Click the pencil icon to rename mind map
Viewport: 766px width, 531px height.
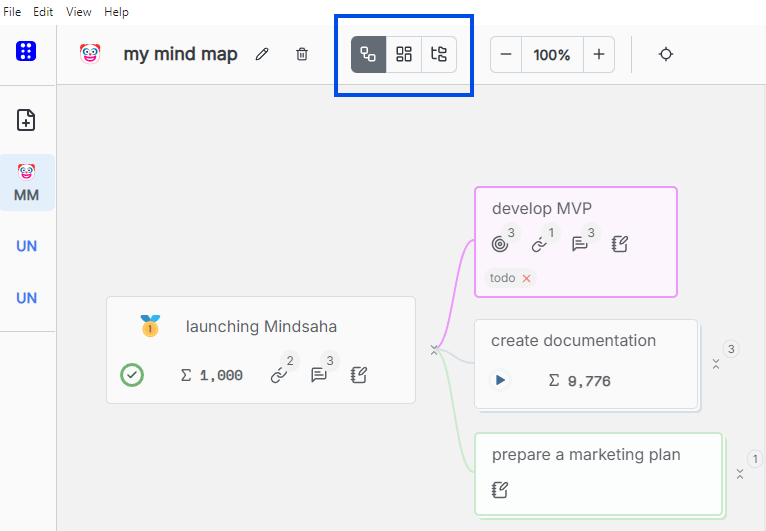tap(262, 54)
